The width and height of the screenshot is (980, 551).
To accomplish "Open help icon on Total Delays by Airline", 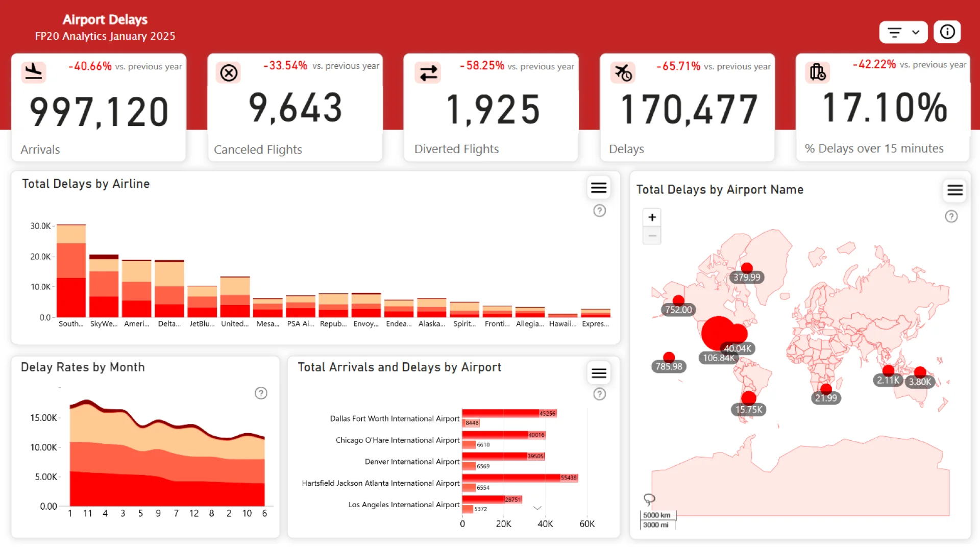I will (x=599, y=211).
